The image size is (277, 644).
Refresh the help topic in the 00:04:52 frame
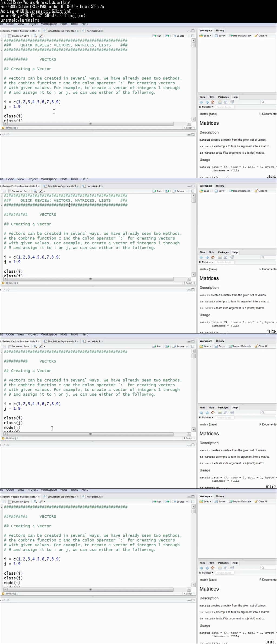(232, 413)
